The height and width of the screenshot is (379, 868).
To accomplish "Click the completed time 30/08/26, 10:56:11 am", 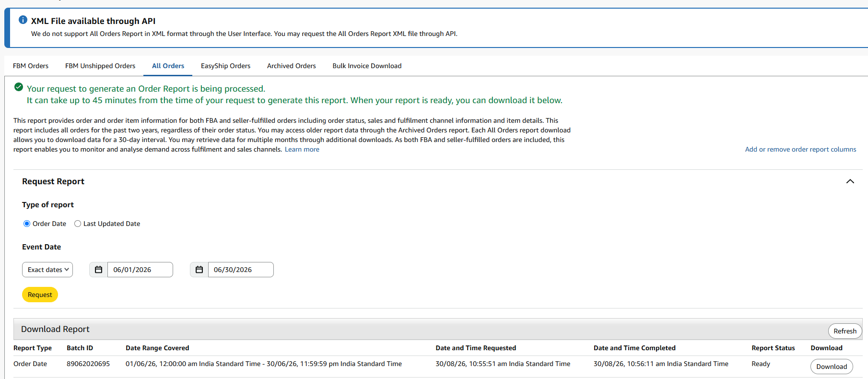I will (661, 364).
